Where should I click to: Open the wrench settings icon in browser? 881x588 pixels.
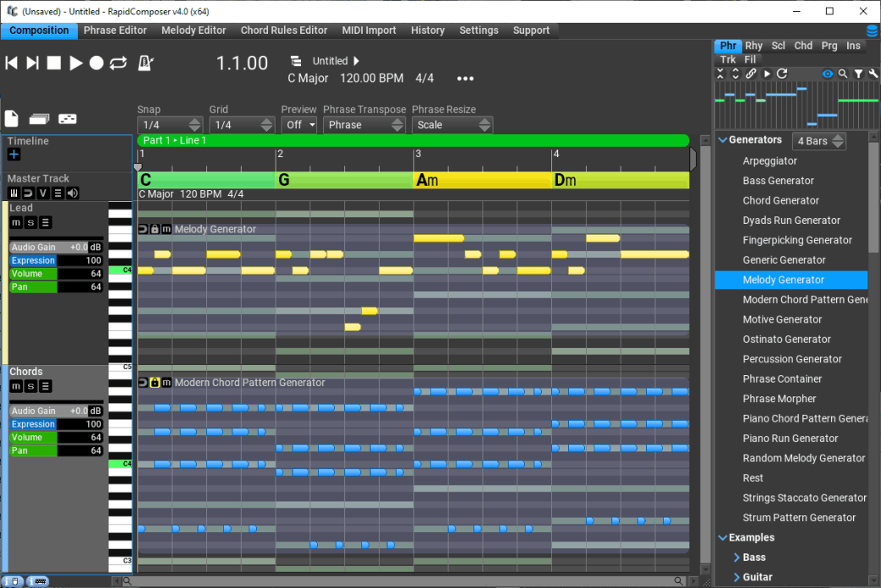[x=873, y=73]
